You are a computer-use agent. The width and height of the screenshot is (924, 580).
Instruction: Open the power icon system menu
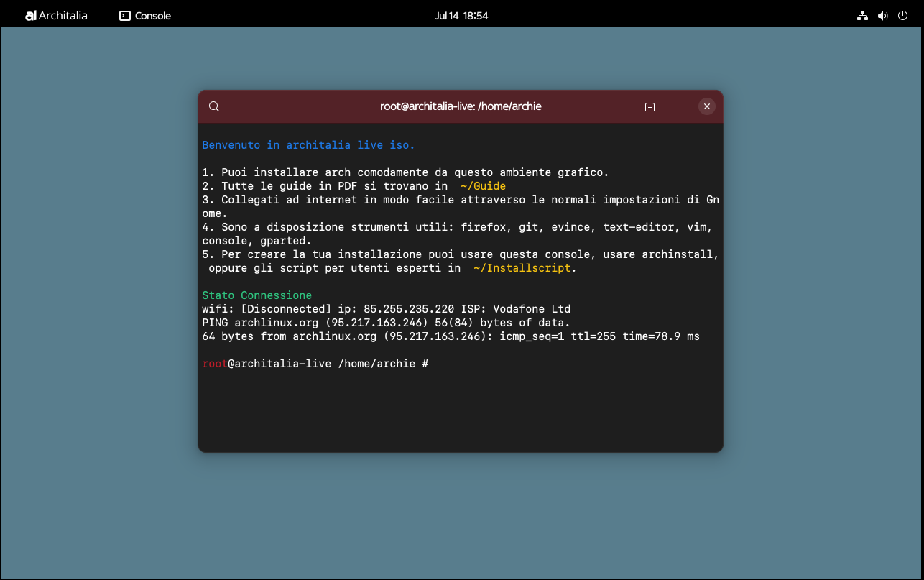pos(902,15)
